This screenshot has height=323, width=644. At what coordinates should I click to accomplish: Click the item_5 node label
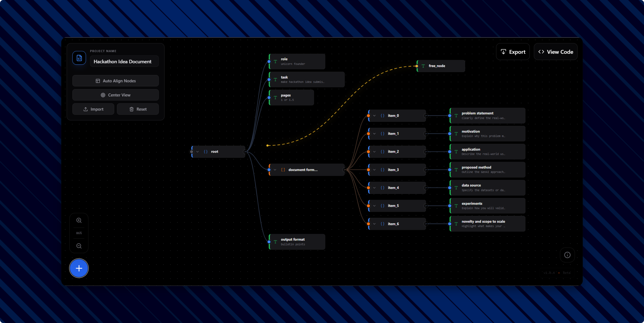point(393,206)
